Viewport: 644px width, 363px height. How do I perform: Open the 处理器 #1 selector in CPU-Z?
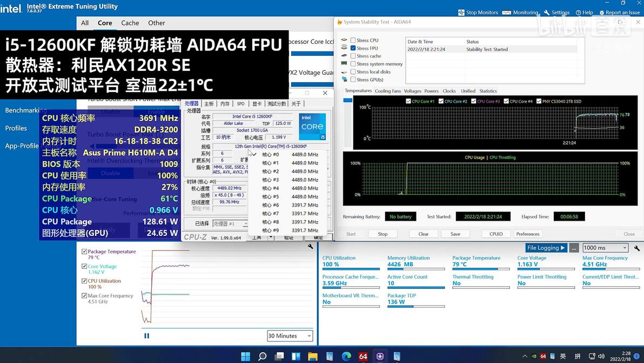tap(230, 223)
